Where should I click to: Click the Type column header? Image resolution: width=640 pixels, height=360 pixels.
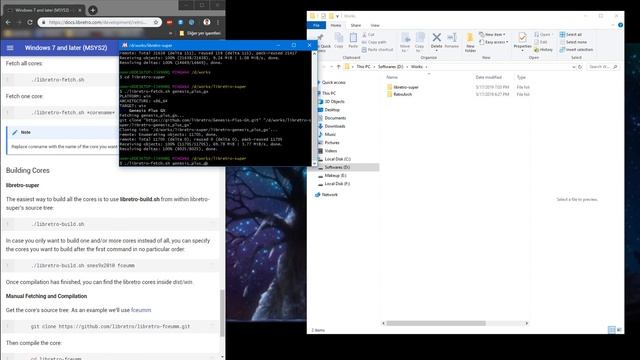[522, 77]
